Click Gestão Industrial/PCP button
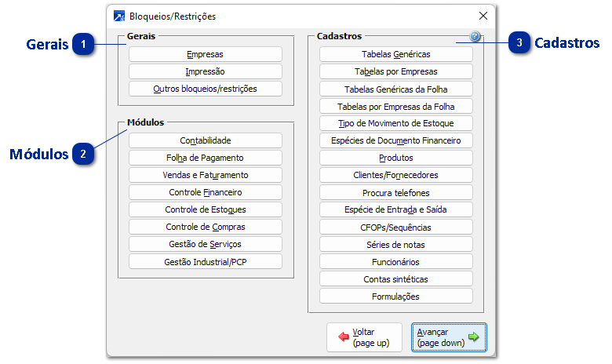Viewport: 612px width, 364px height. 205,261
